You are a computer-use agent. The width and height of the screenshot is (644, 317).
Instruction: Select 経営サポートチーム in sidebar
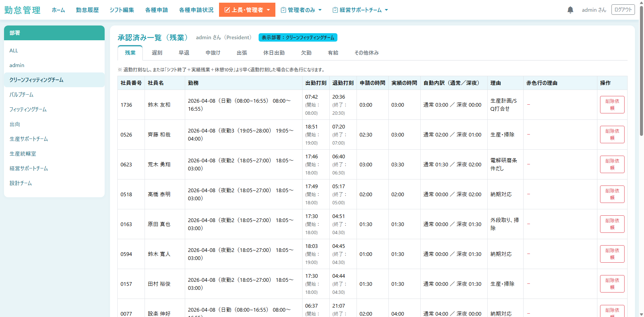54,168
